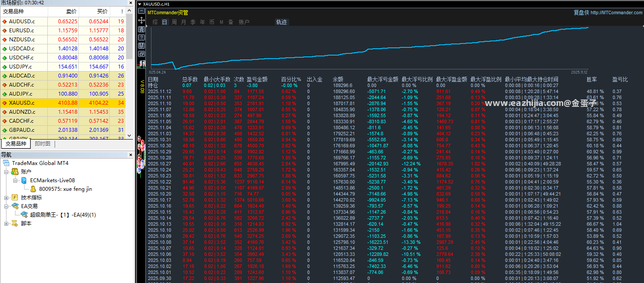This screenshot has width=644, height=283.
Task: Open the http://MTCommander.com link
Action: point(616,12)
